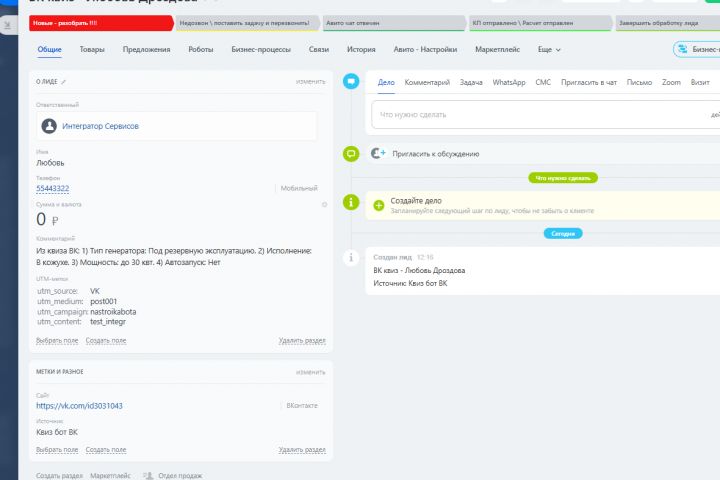The width and height of the screenshot is (720, 480).
Task: Click the Что нужно сделать input field
Action: (546, 114)
